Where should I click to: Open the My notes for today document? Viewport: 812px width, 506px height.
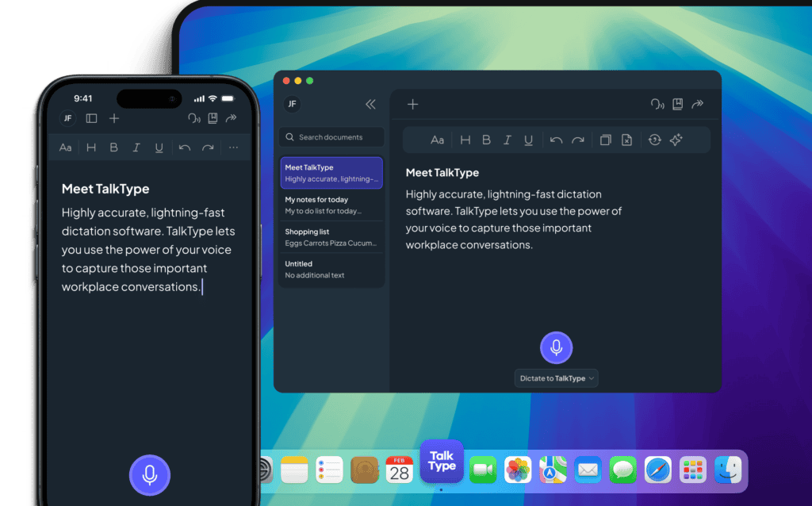click(331, 205)
